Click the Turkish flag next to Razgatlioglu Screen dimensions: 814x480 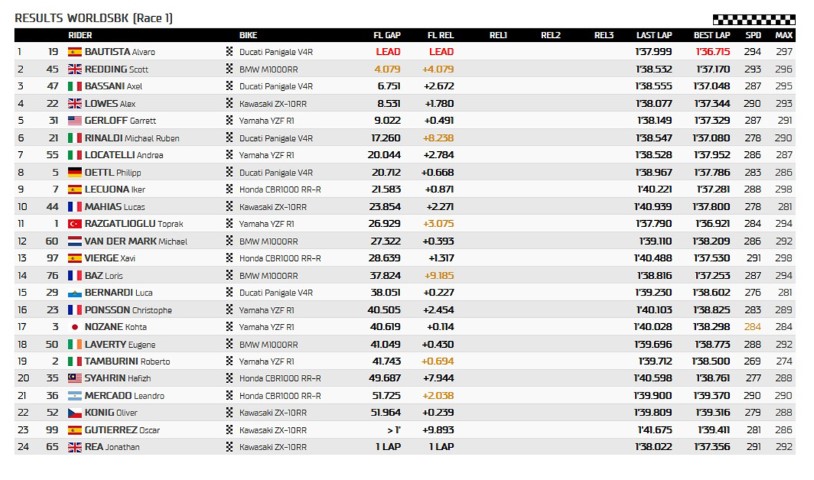(74, 224)
